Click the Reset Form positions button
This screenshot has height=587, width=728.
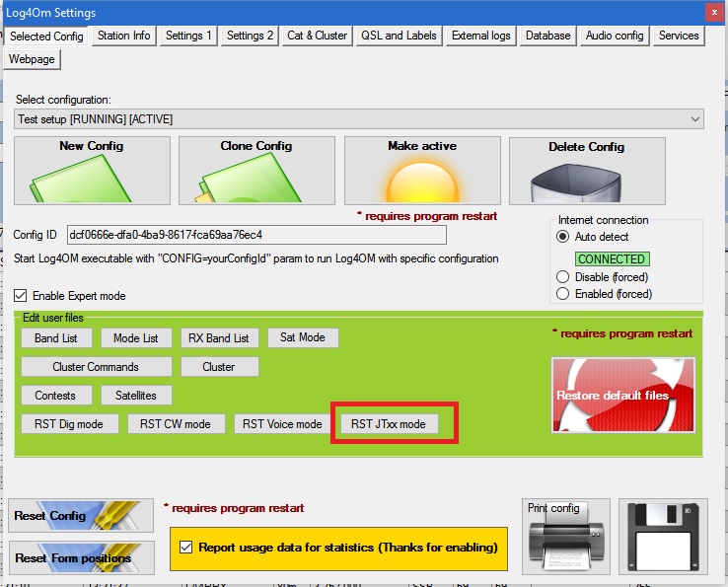[82, 557]
